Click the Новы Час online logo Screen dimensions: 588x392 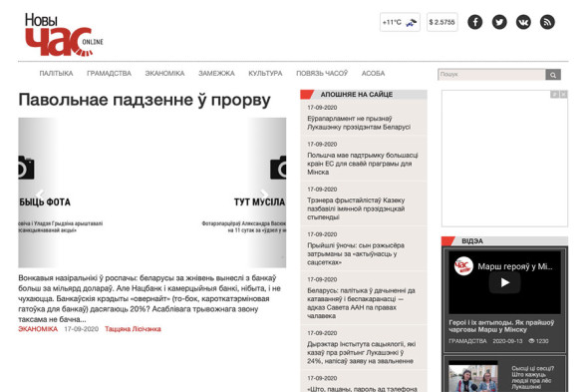[64, 35]
